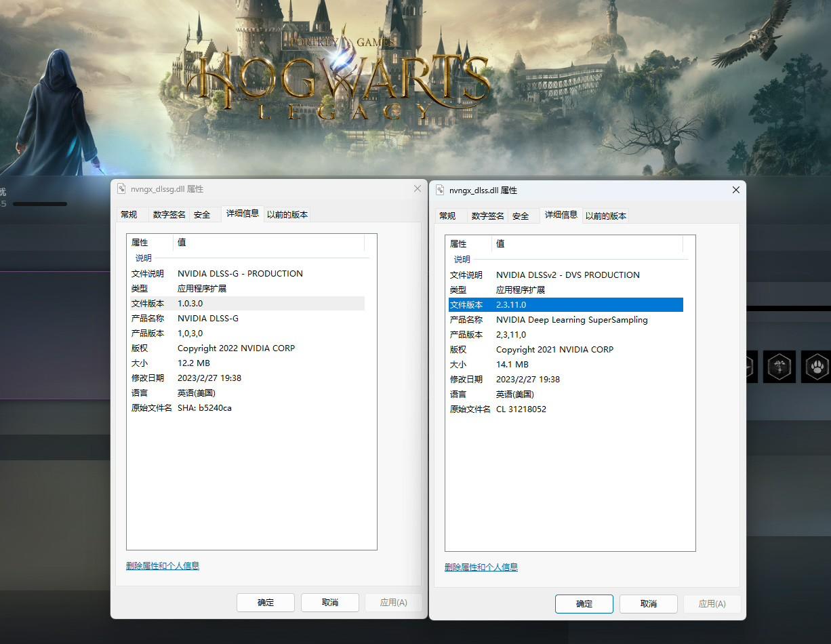Select Copyright 2022 NVIDIA CORP value
Image resolution: width=831 pixels, height=644 pixels.
coord(236,348)
